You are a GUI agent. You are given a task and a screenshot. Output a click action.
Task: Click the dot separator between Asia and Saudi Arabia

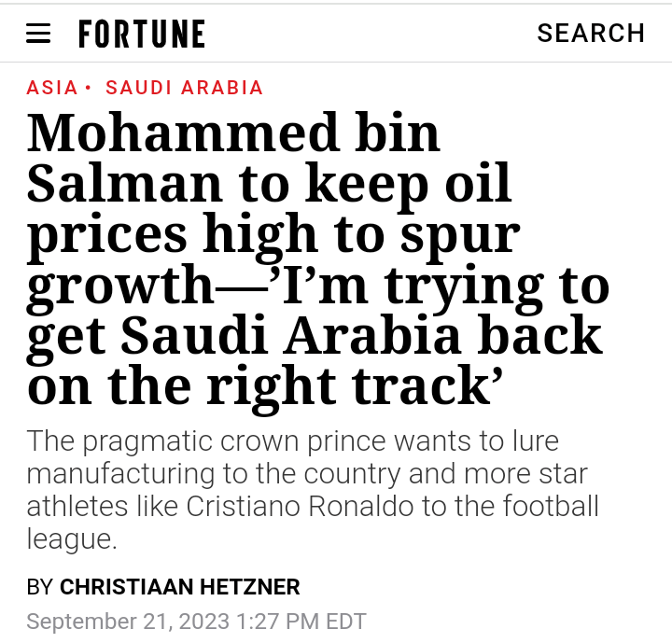click(88, 88)
